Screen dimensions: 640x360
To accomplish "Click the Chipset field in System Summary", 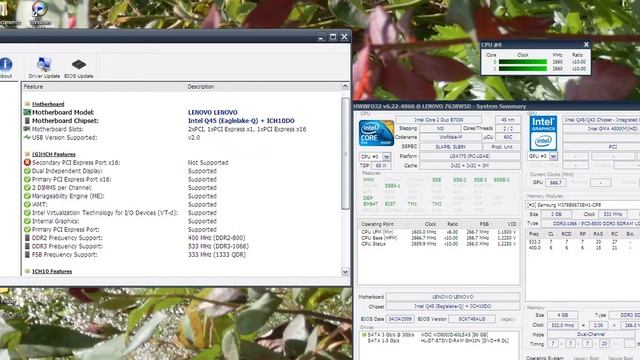I will pyautogui.click(x=453, y=306).
